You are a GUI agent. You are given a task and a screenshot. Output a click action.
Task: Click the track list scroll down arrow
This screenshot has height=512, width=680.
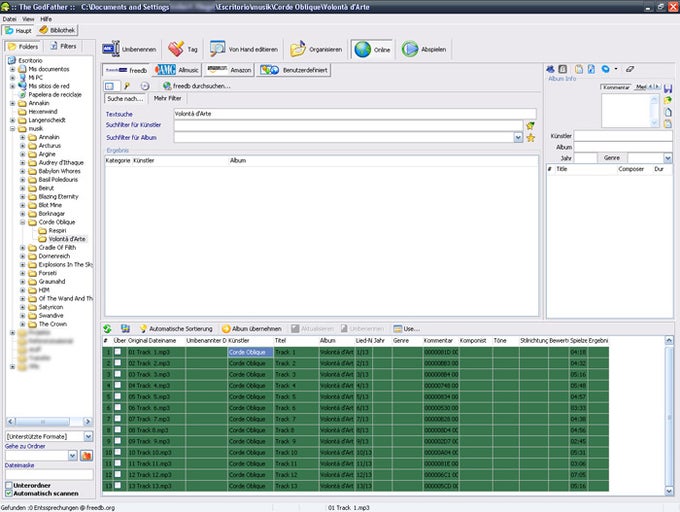pyautogui.click(x=669, y=491)
